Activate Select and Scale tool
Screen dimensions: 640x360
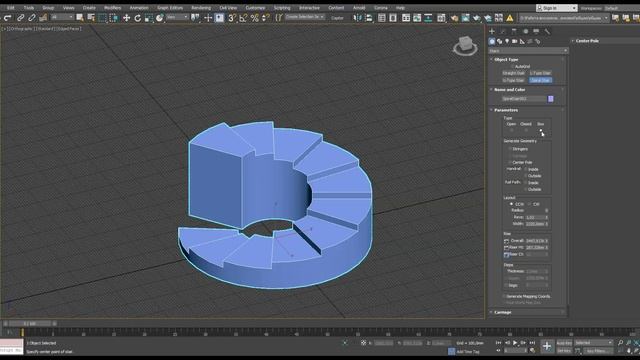coord(149,18)
